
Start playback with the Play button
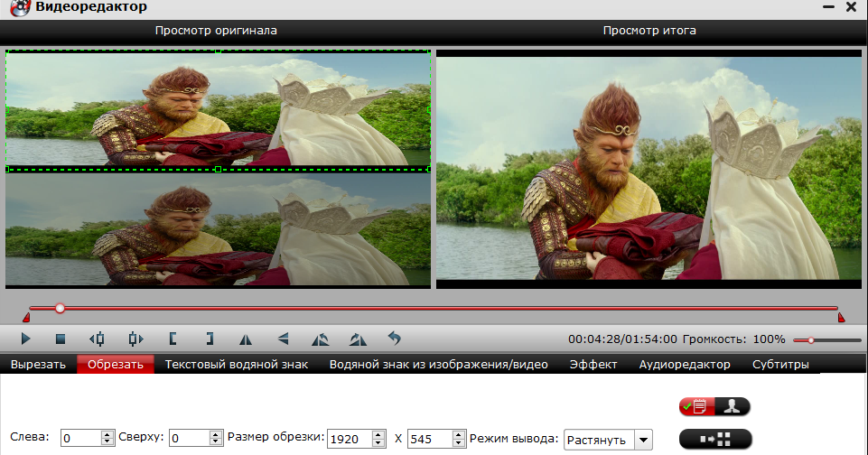click(25, 339)
